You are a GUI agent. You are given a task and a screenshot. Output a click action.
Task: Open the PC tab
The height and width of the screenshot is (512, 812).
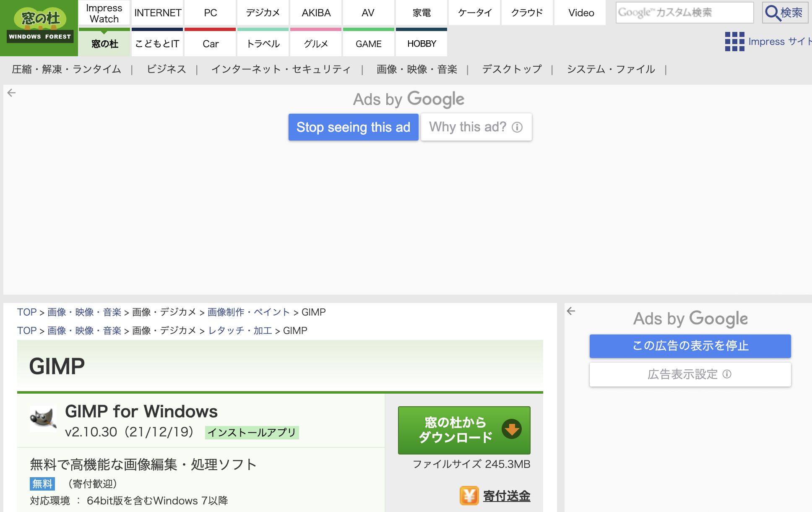click(x=211, y=13)
